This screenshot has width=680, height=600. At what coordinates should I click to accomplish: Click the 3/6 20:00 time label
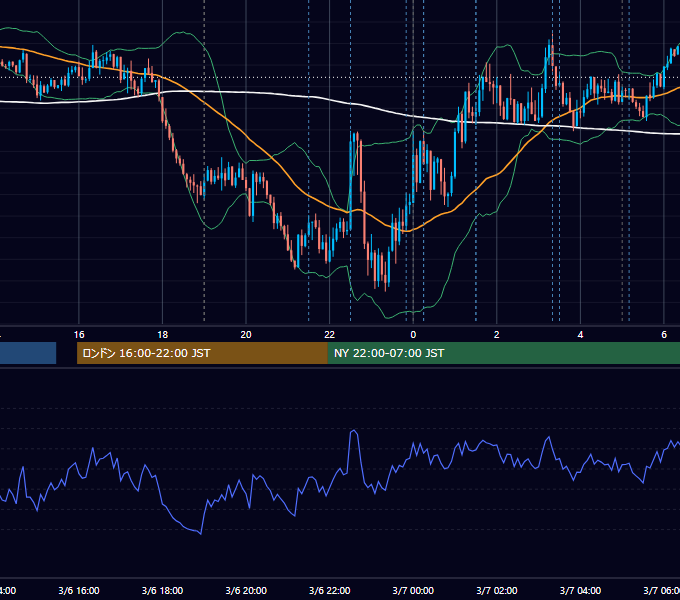tap(246, 590)
